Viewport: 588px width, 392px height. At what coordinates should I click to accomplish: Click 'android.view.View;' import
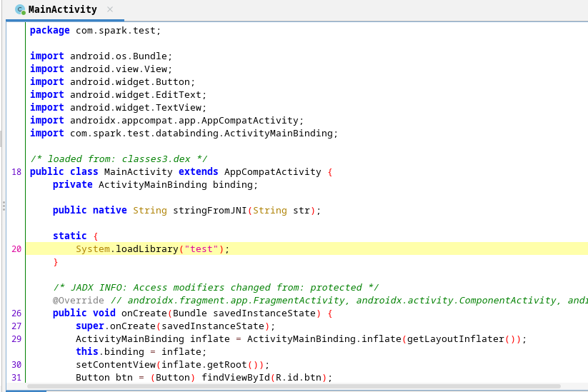point(121,69)
